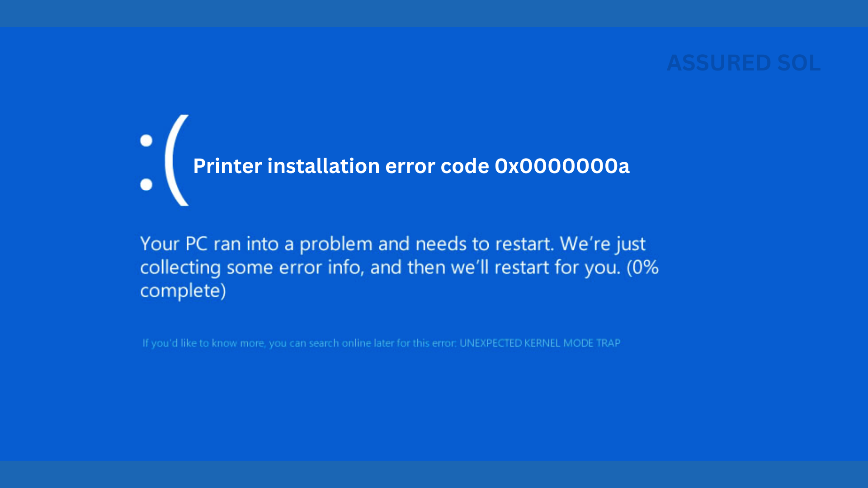Click the sad face emoticon
Image resolution: width=868 pixels, height=488 pixels.
click(165, 160)
